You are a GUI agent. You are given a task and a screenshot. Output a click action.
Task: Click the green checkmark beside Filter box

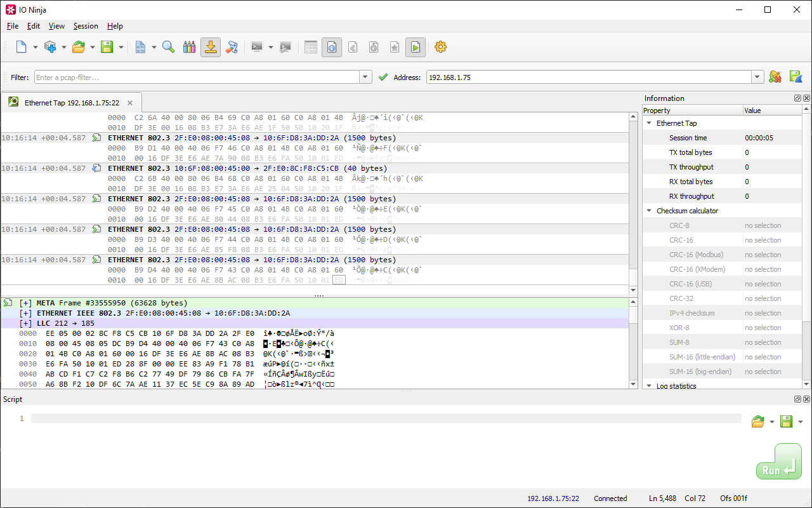click(x=383, y=77)
